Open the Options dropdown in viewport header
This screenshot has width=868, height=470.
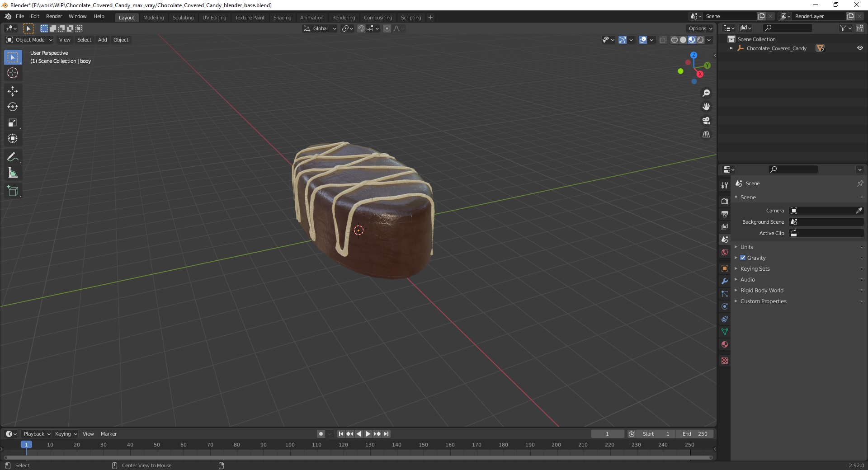(x=700, y=28)
